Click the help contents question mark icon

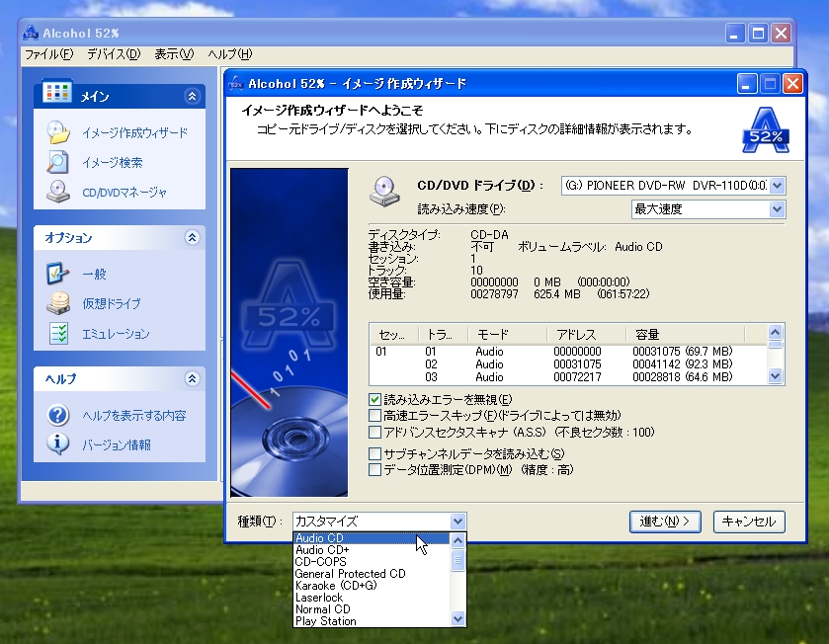pyautogui.click(x=58, y=415)
